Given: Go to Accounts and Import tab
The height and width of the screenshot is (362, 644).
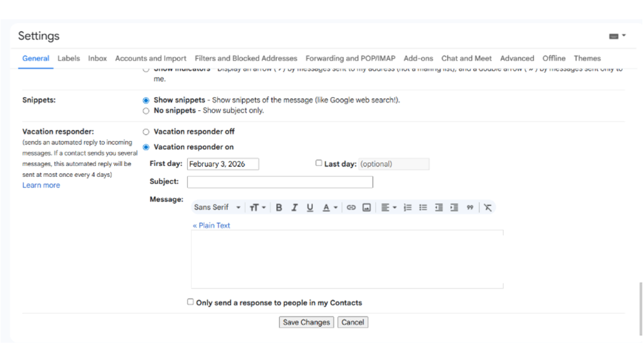Looking at the screenshot, I should coord(151,58).
